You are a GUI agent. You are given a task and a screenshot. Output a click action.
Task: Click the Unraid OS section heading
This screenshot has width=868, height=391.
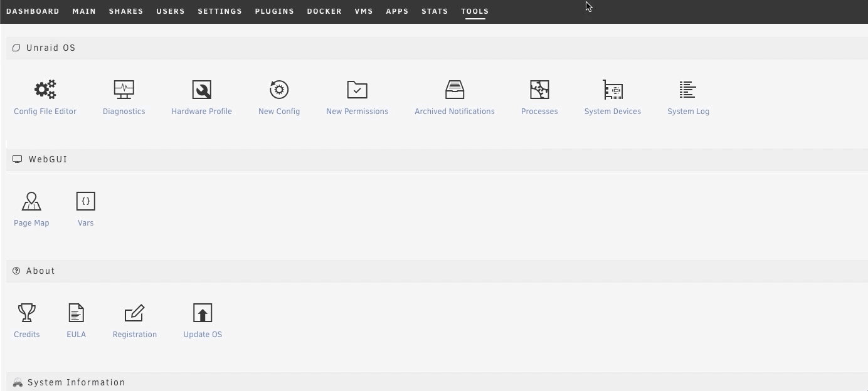(51, 48)
